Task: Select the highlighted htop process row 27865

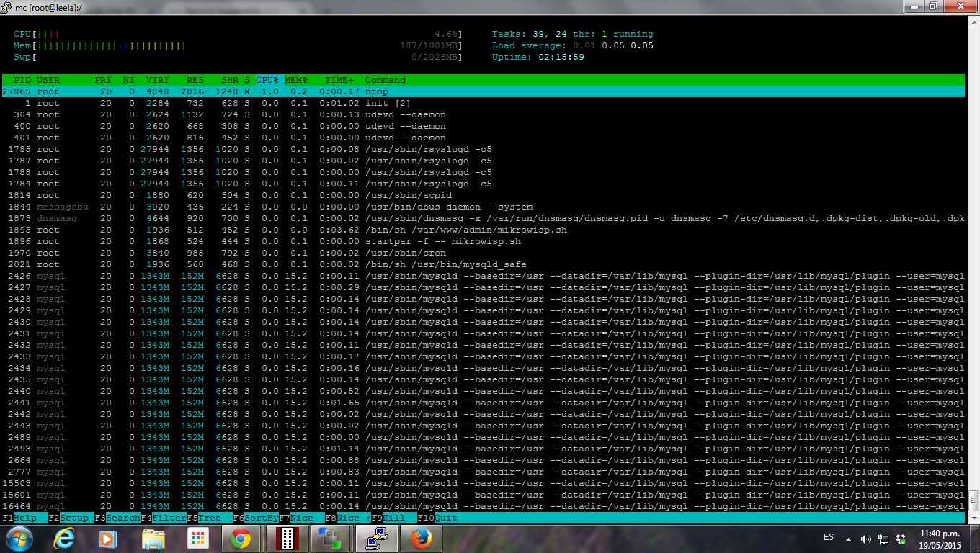Action: coord(484,91)
